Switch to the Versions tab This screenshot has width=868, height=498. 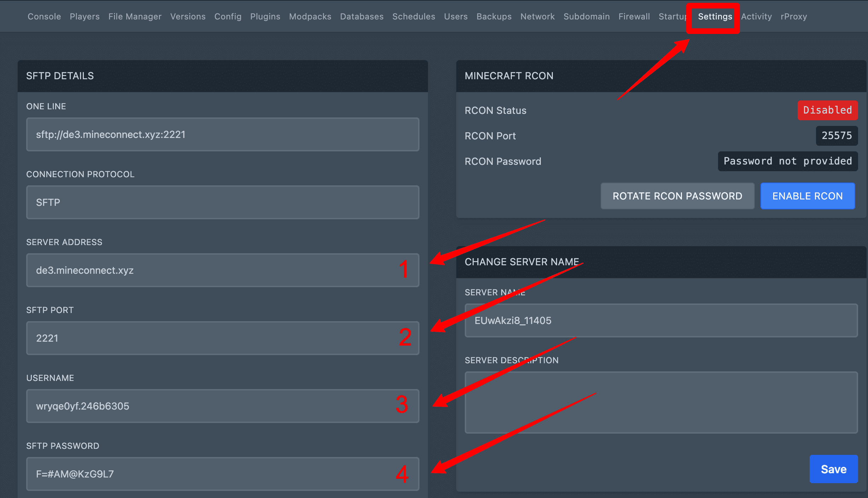coord(188,17)
